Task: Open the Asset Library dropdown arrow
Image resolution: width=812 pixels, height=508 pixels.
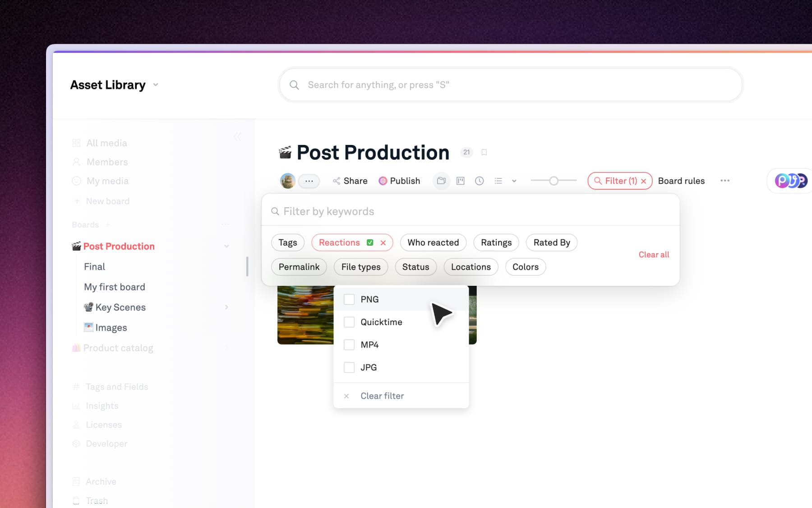Action: (x=156, y=85)
